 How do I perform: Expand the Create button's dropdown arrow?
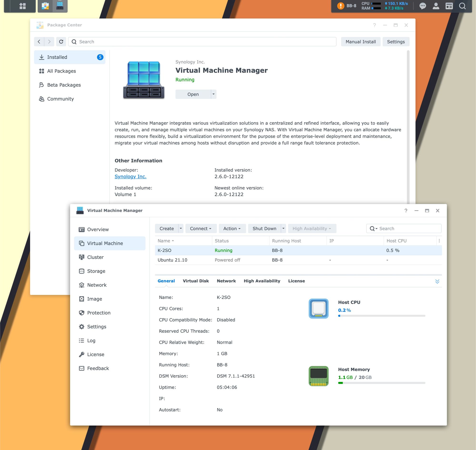tap(181, 228)
